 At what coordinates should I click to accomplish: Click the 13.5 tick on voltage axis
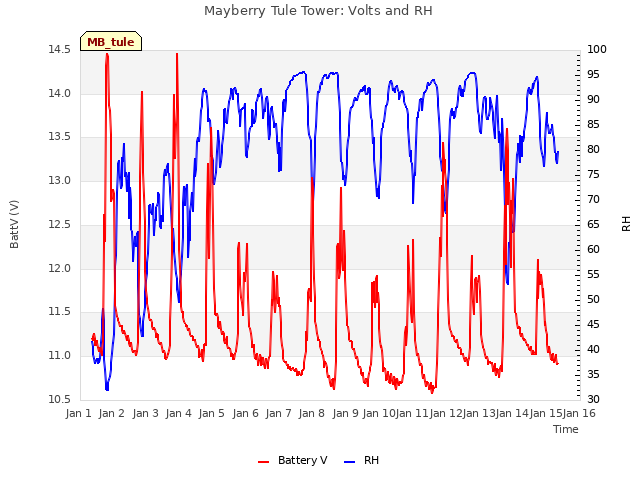point(59,137)
